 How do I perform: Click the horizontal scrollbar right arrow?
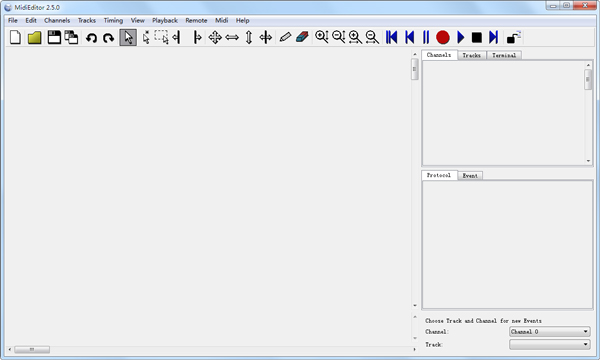coord(414,349)
